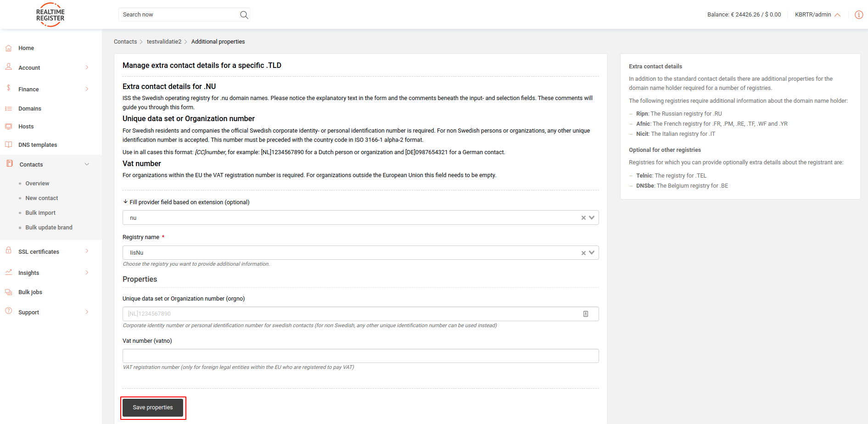Select the Hosts monitor icon
The image size is (868, 424).
coord(8,126)
